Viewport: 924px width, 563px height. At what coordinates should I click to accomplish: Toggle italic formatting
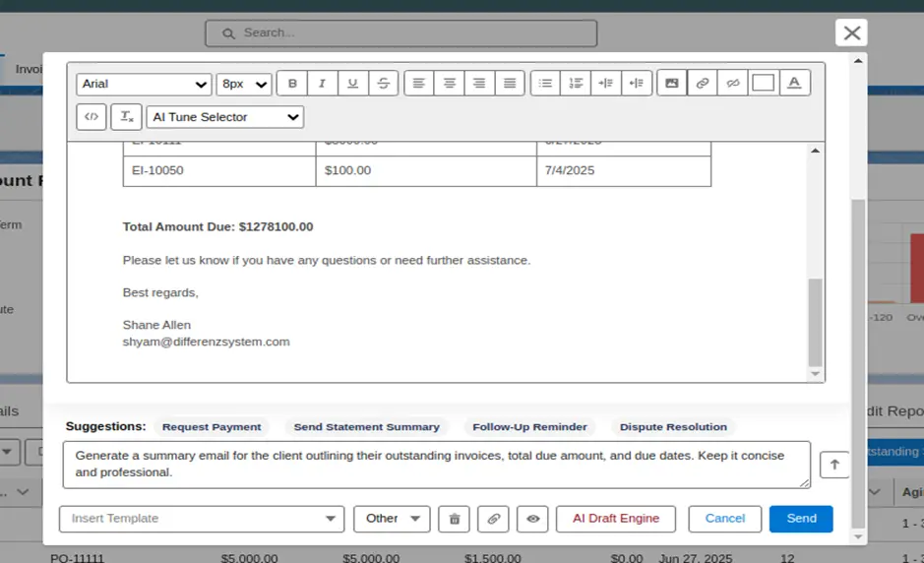323,83
